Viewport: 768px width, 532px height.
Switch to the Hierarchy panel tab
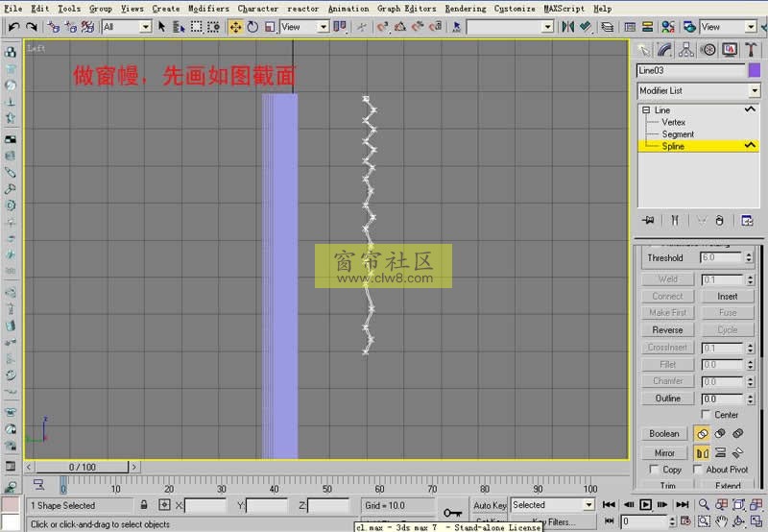coord(686,50)
